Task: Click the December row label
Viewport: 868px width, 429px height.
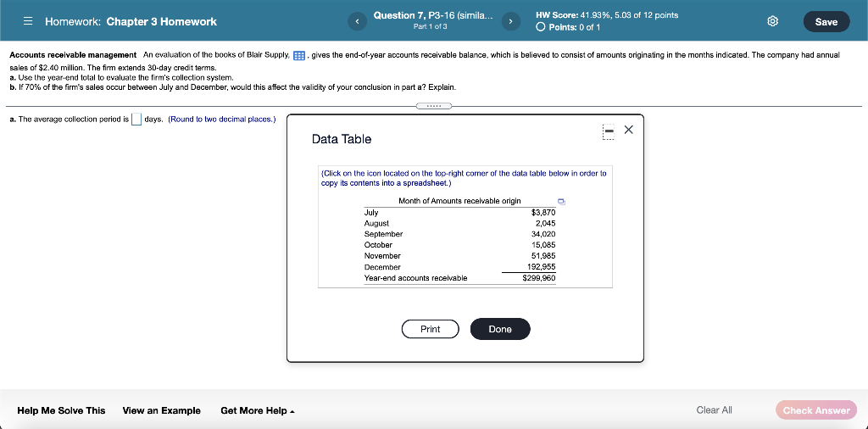Action: pyautogui.click(x=381, y=267)
